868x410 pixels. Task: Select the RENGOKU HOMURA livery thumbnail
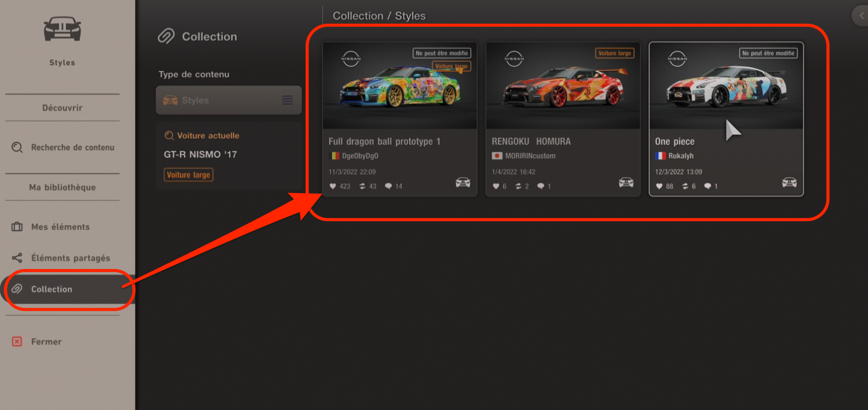coord(563,86)
